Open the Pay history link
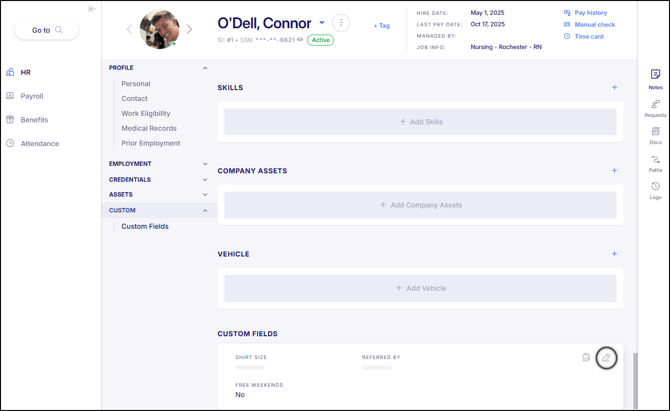The height and width of the screenshot is (411, 670). pyautogui.click(x=590, y=13)
